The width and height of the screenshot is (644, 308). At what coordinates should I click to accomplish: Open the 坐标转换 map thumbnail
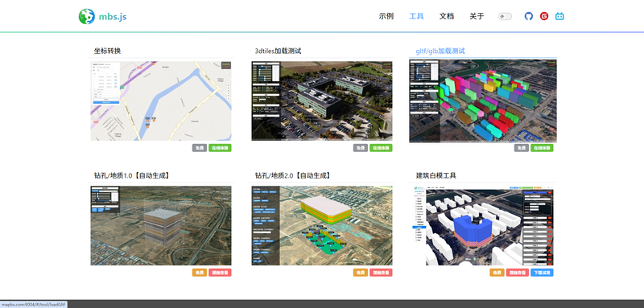point(161,101)
